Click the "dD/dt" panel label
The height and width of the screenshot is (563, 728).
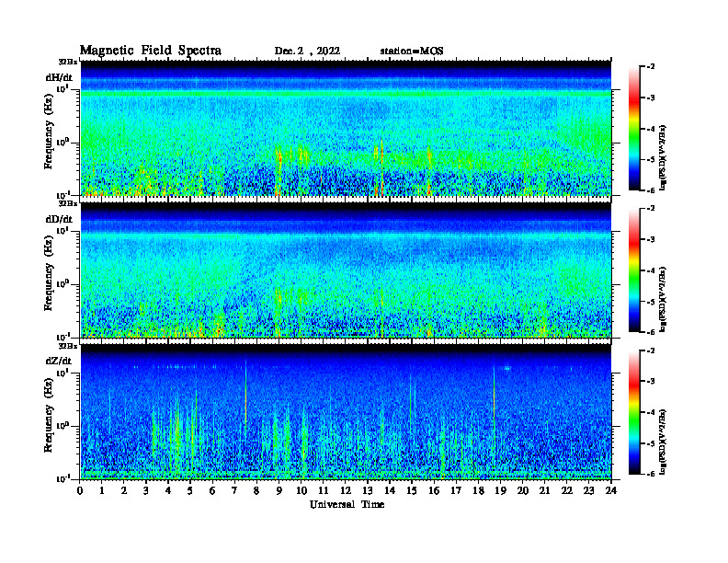(x=59, y=219)
